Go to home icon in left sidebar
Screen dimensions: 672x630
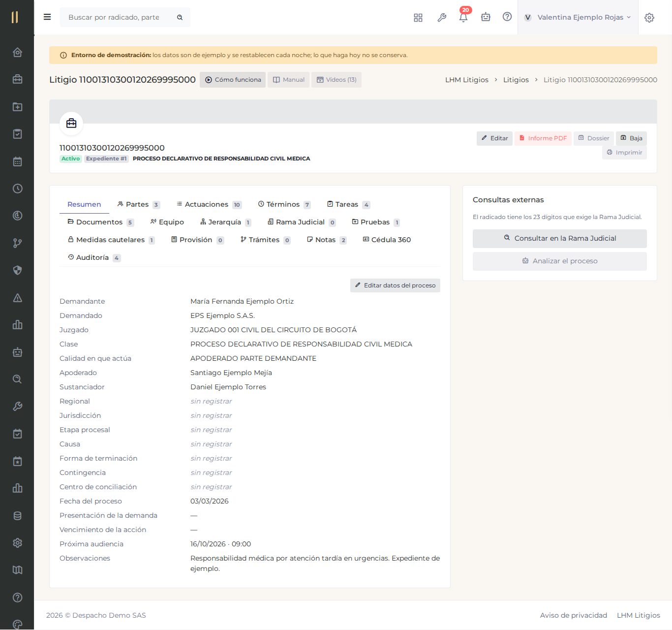pyautogui.click(x=17, y=52)
